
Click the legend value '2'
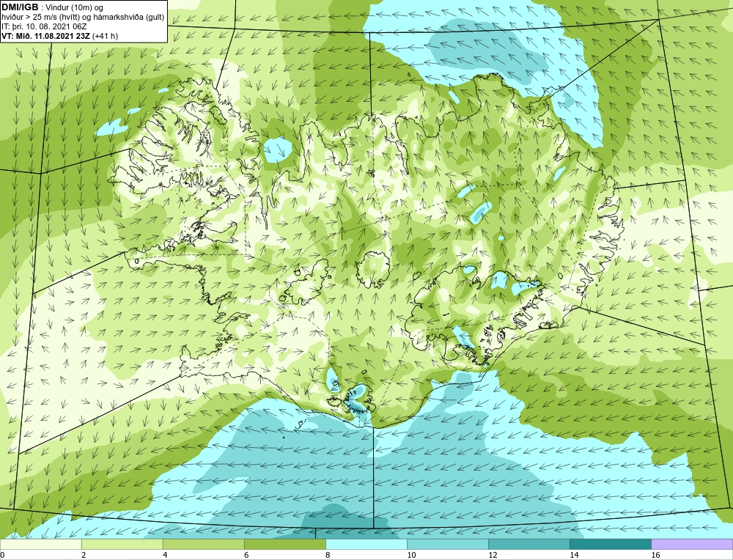84,555
